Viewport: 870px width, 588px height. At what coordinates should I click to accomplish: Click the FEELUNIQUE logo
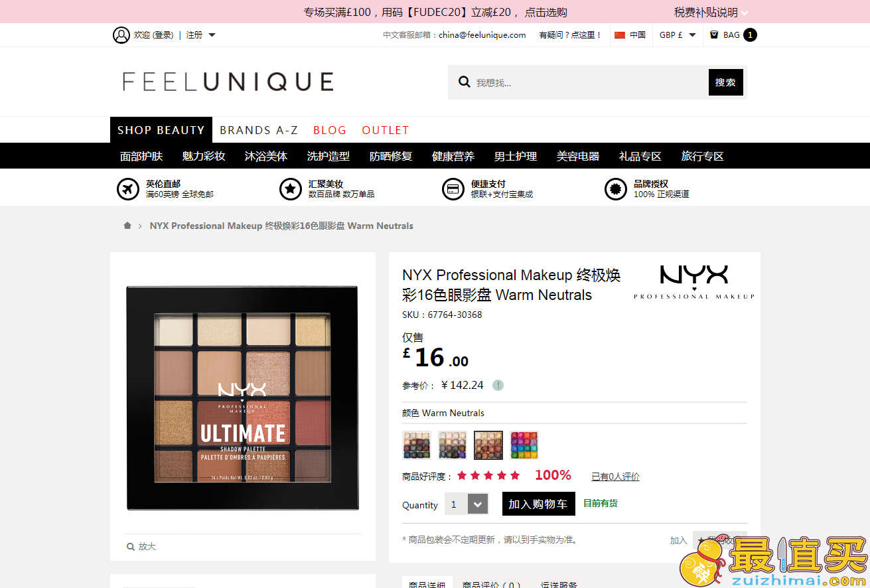coord(228,82)
